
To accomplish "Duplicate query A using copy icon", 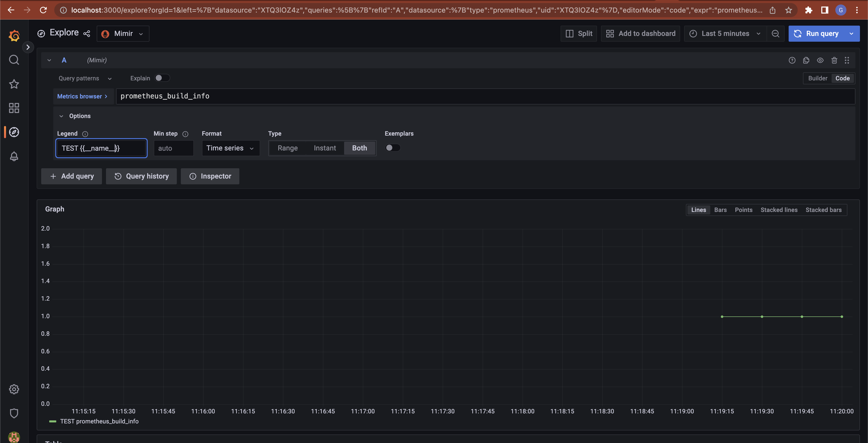I will coord(806,60).
